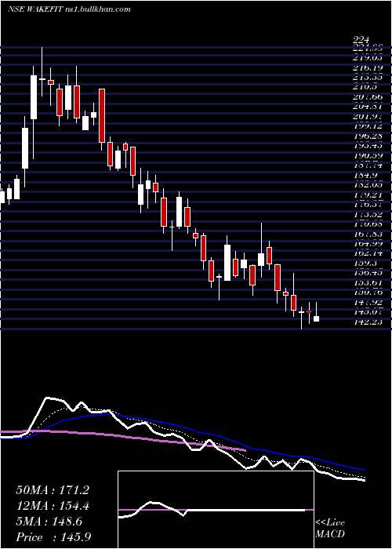The width and height of the screenshot is (392, 549).
Task: Click the 173.52 price axis label
Action: click(368, 214)
